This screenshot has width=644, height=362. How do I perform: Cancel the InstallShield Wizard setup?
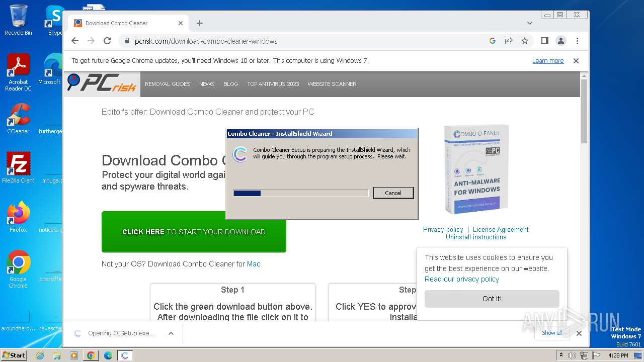(393, 193)
